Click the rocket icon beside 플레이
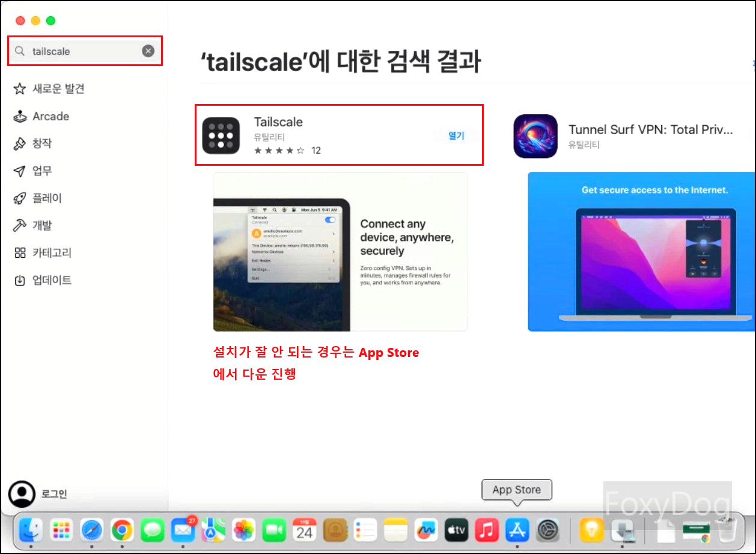Image resolution: width=756 pixels, height=554 pixels. tap(20, 198)
